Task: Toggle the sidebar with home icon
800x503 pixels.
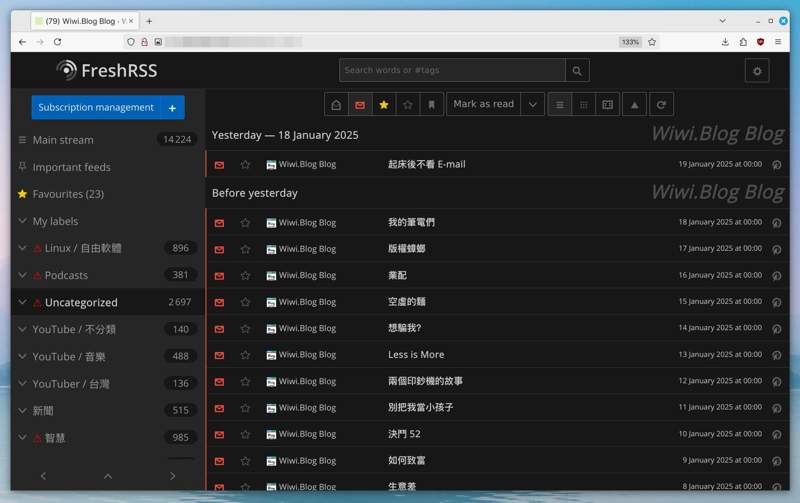Action: pyautogui.click(x=336, y=105)
